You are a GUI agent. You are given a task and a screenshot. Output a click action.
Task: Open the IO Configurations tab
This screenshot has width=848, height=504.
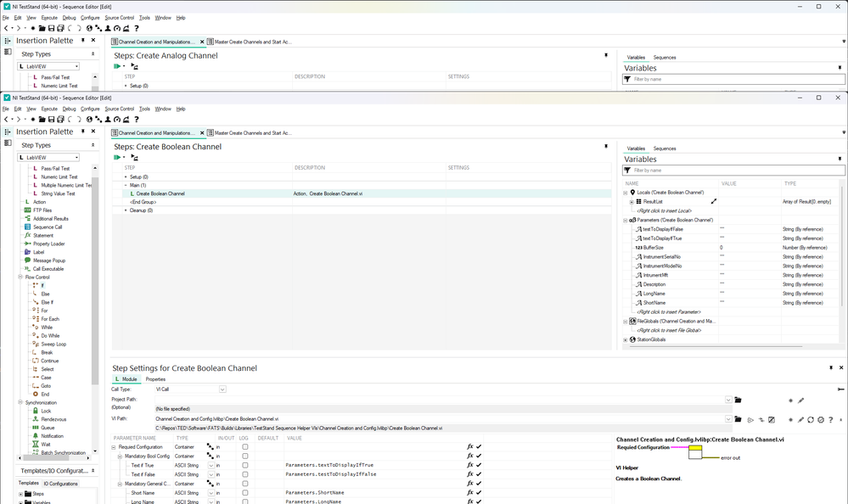coord(61,484)
